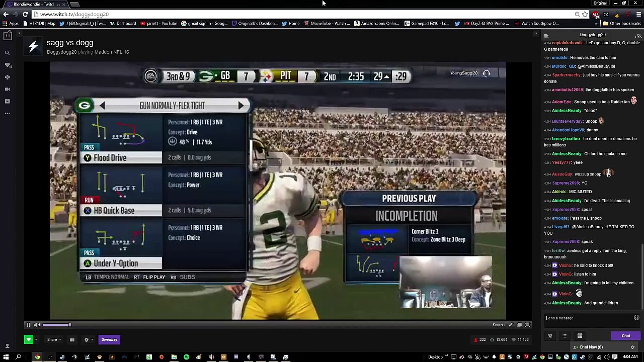Adjust the video player volume slider
This screenshot has width=644, height=362.
pos(57,325)
